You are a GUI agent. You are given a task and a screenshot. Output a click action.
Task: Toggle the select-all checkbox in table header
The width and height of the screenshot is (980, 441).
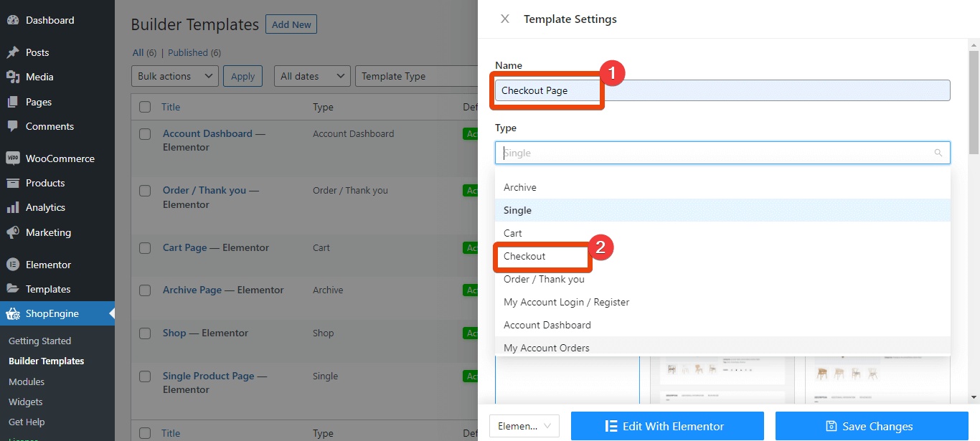coord(144,106)
